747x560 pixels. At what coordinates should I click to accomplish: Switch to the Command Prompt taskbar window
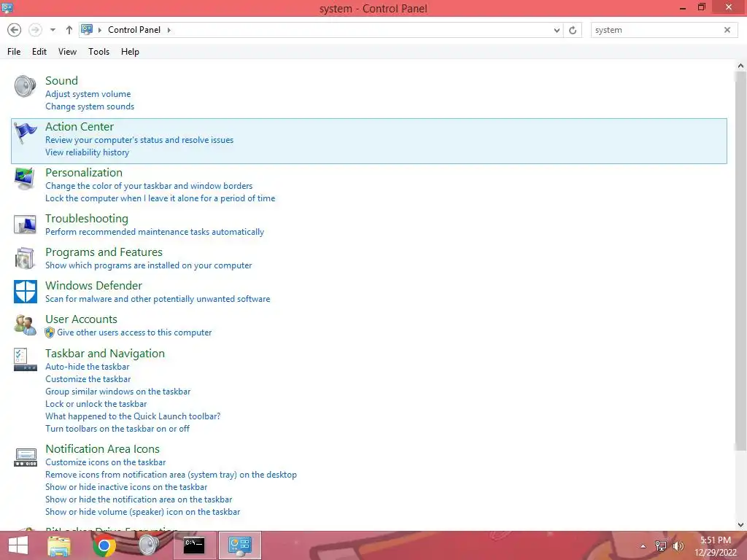click(x=194, y=545)
